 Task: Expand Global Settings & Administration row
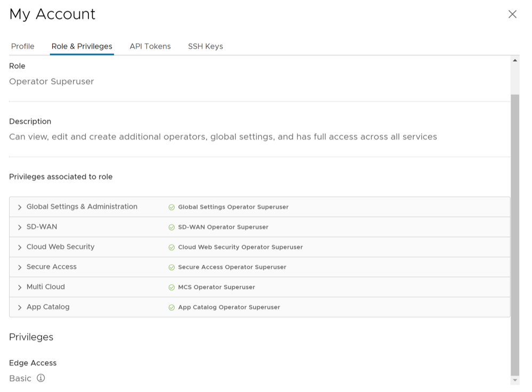point(20,207)
